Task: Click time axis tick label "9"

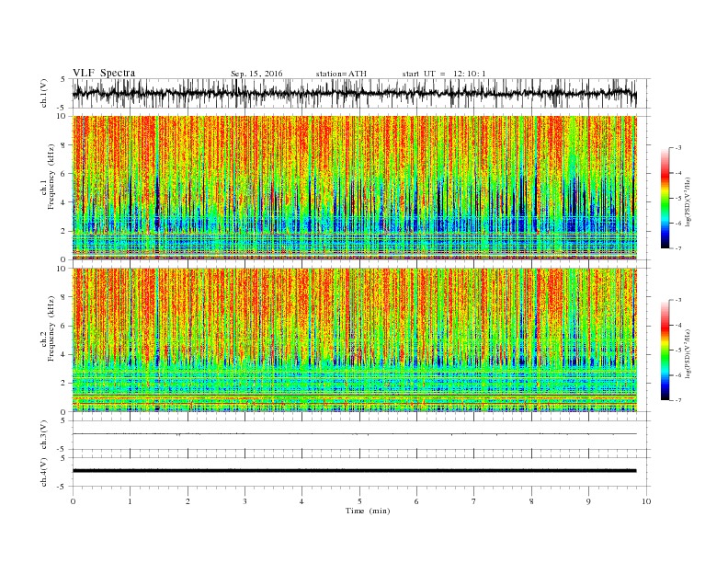Action: [x=588, y=501]
